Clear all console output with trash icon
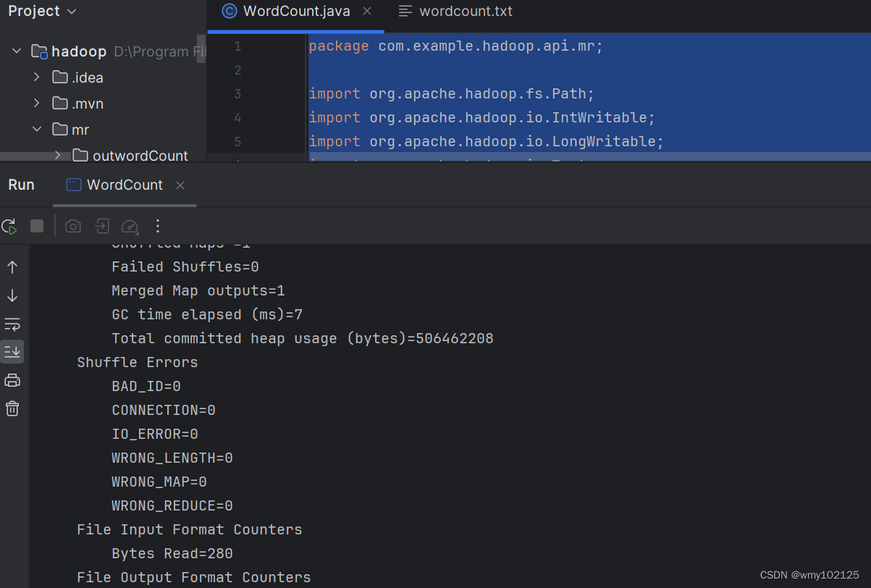Viewport: 871px width, 588px height. (x=12, y=408)
